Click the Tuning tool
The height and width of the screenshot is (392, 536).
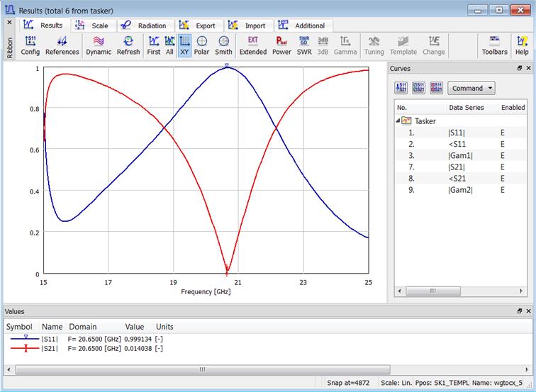tap(374, 46)
